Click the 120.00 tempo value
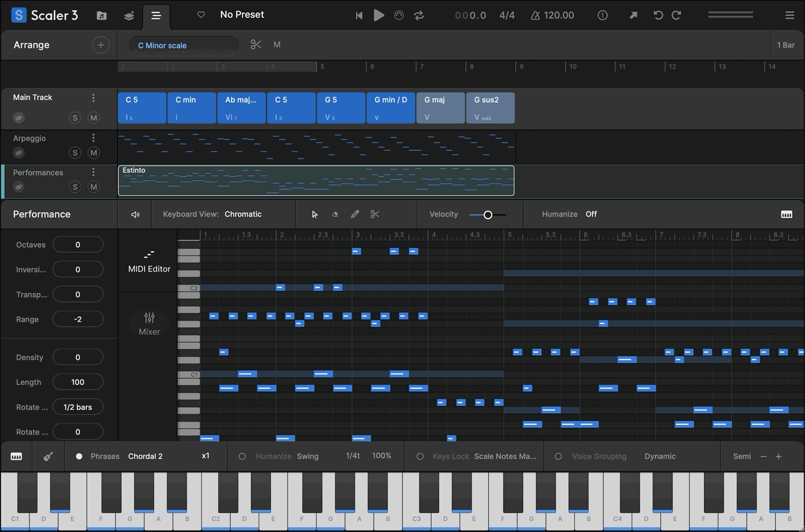 [x=559, y=15]
